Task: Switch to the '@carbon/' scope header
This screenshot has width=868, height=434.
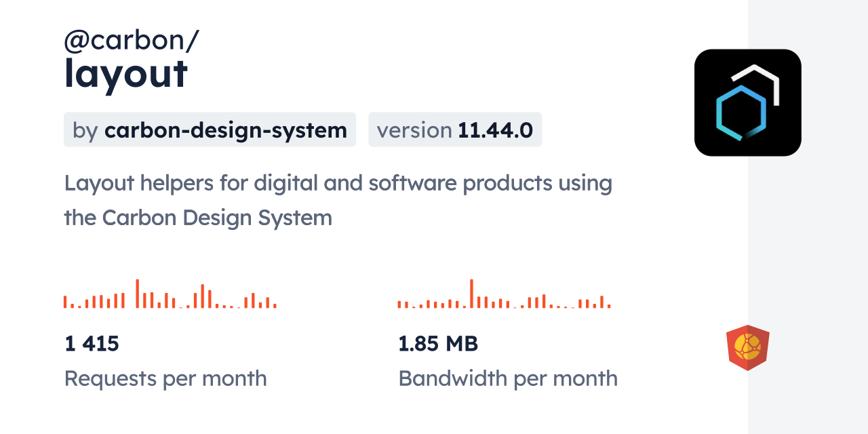Action: coord(132,40)
